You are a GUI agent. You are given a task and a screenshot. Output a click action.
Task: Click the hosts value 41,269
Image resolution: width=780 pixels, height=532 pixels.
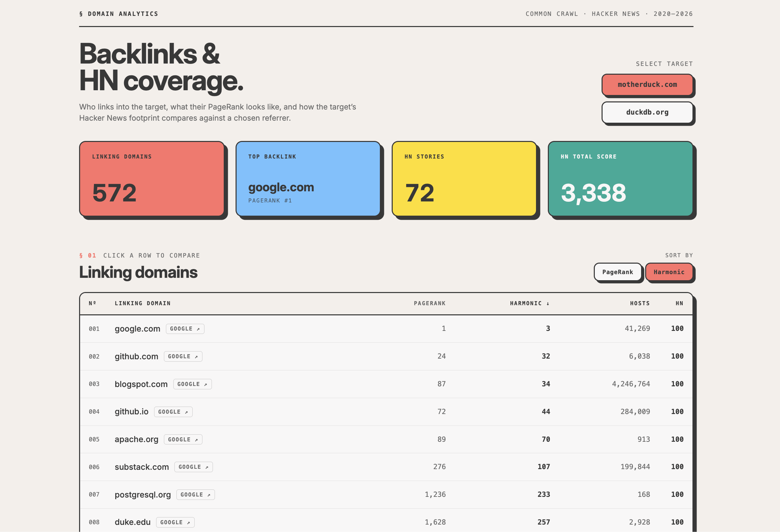[637, 329]
